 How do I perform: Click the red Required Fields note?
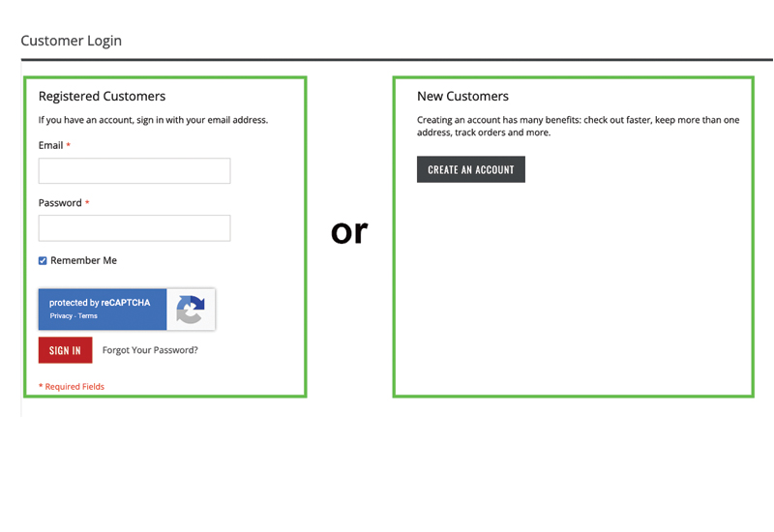(72, 387)
